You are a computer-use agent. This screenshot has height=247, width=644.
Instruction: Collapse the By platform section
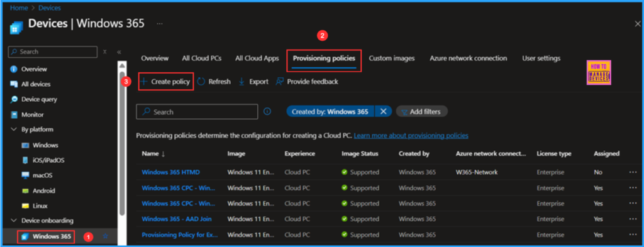[x=14, y=129]
